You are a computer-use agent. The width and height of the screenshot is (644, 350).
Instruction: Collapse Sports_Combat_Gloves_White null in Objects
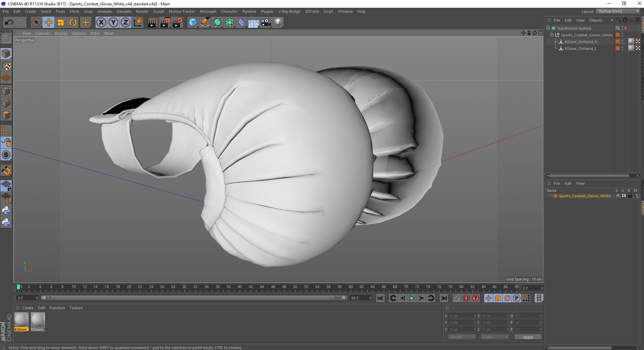(552, 35)
